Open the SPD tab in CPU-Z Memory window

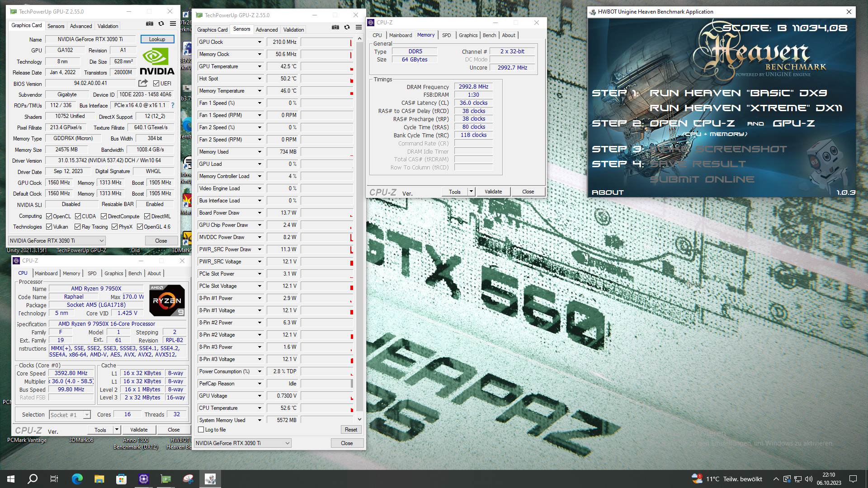(446, 35)
